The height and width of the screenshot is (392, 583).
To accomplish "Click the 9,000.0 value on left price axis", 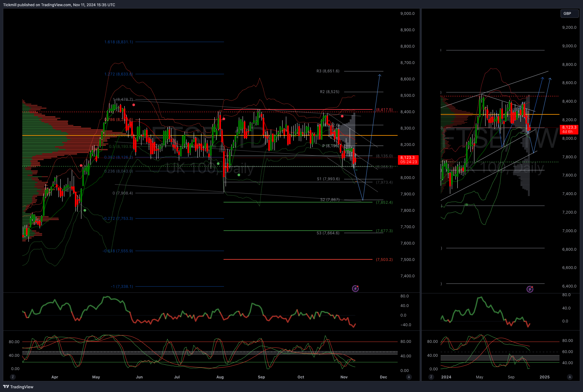I will 408,14.
